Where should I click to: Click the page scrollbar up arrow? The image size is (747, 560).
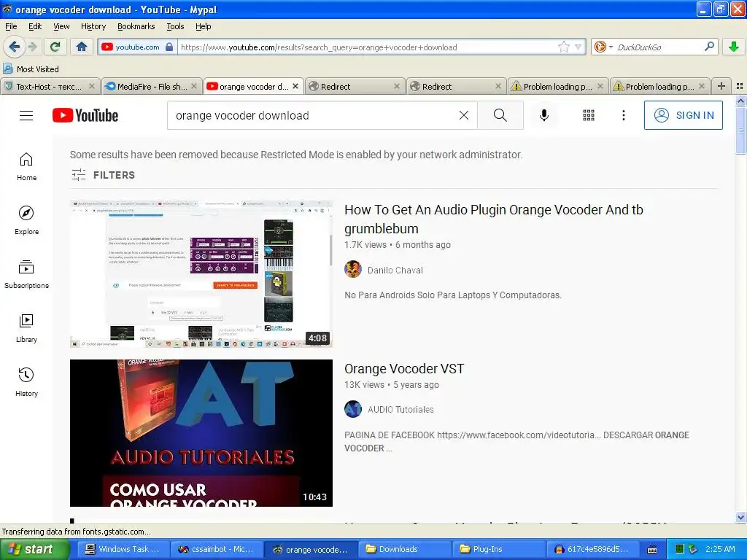(x=740, y=101)
